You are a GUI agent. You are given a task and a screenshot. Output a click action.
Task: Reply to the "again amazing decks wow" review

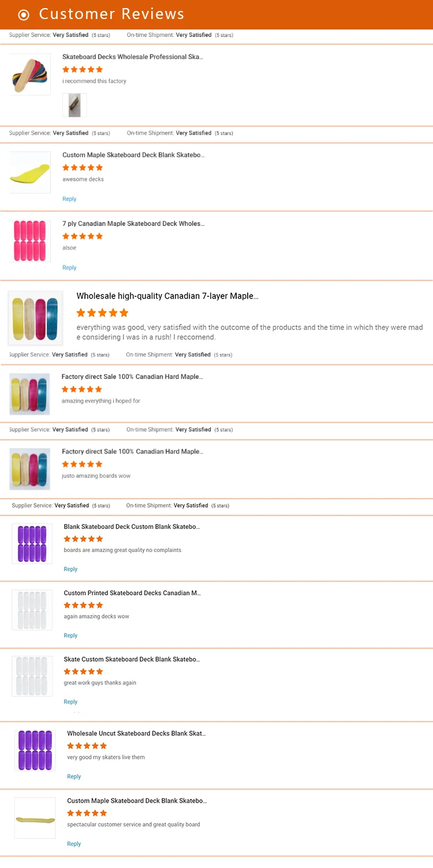pyautogui.click(x=70, y=636)
